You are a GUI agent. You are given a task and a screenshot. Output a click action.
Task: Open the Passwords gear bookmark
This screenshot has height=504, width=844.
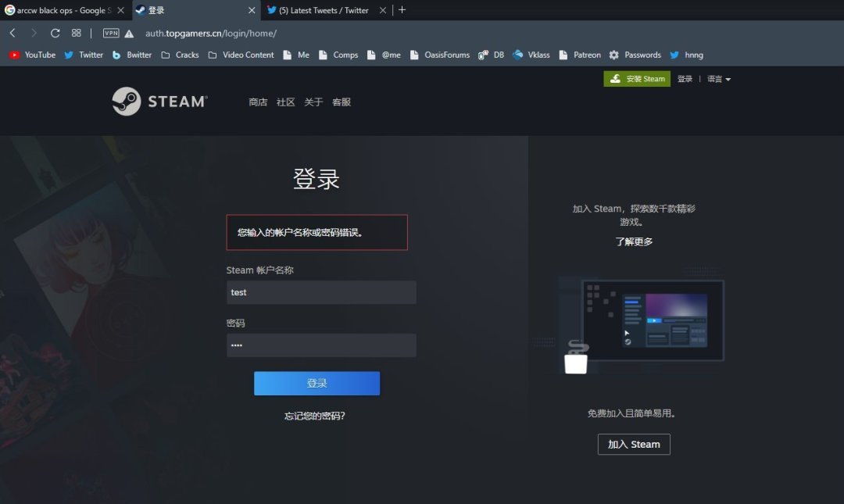[635, 55]
